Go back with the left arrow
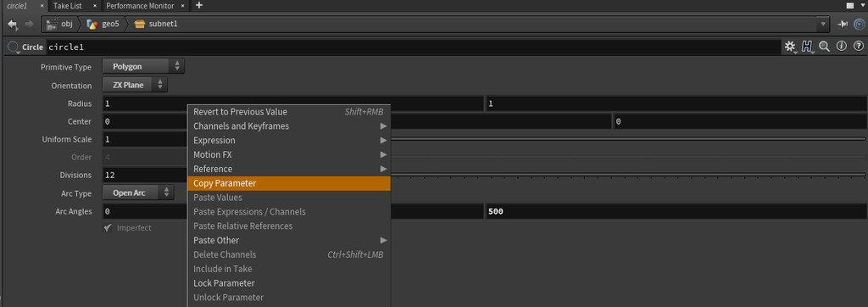This screenshot has width=868, height=307. (12, 25)
